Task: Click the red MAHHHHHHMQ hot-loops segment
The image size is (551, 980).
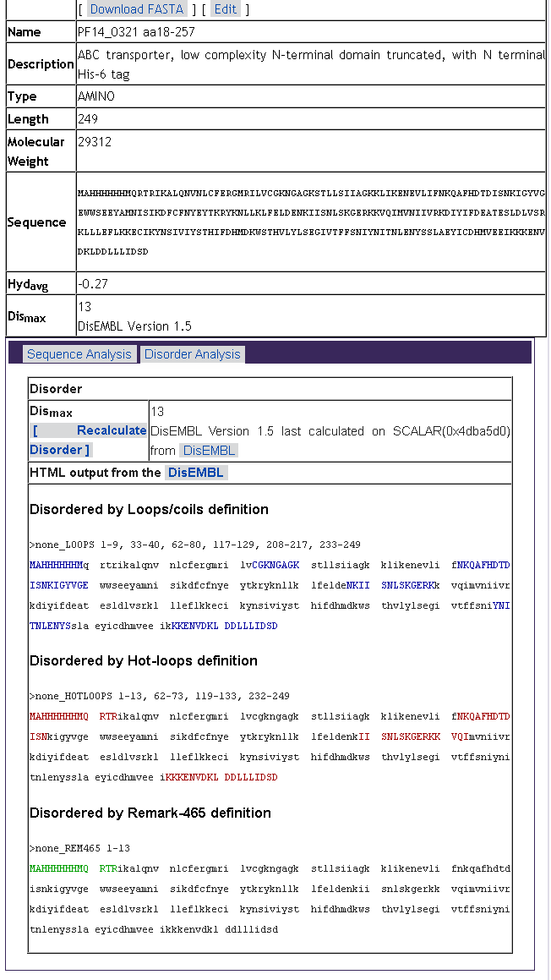Action: (58, 716)
